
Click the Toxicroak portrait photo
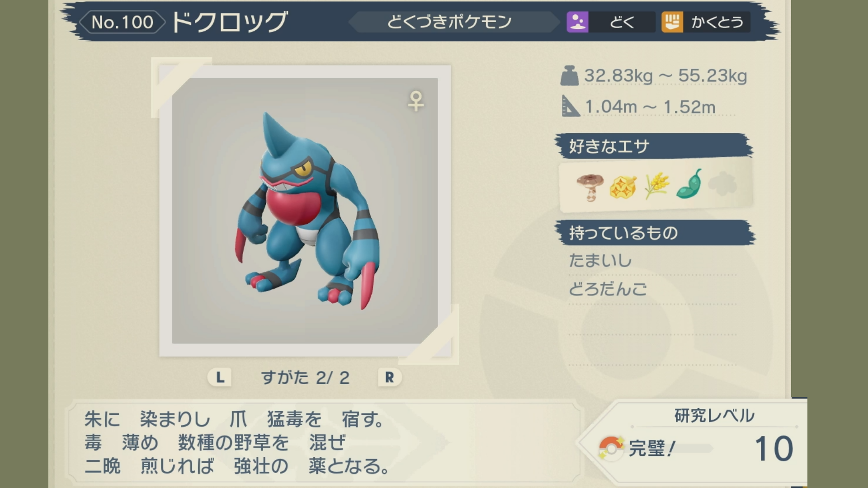tap(305, 211)
